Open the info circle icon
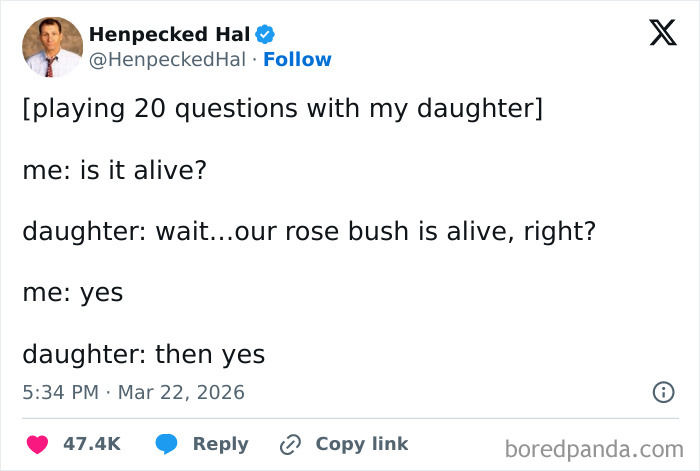 pos(663,393)
